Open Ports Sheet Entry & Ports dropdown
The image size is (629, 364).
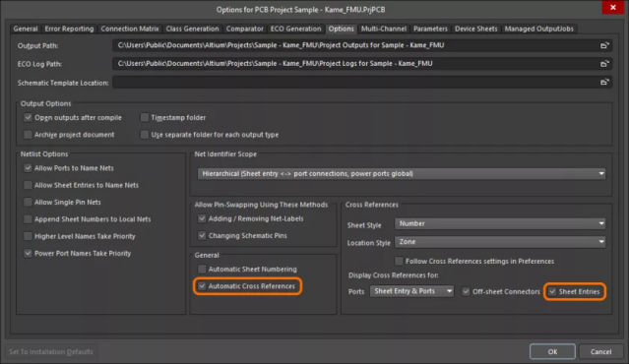coord(411,291)
